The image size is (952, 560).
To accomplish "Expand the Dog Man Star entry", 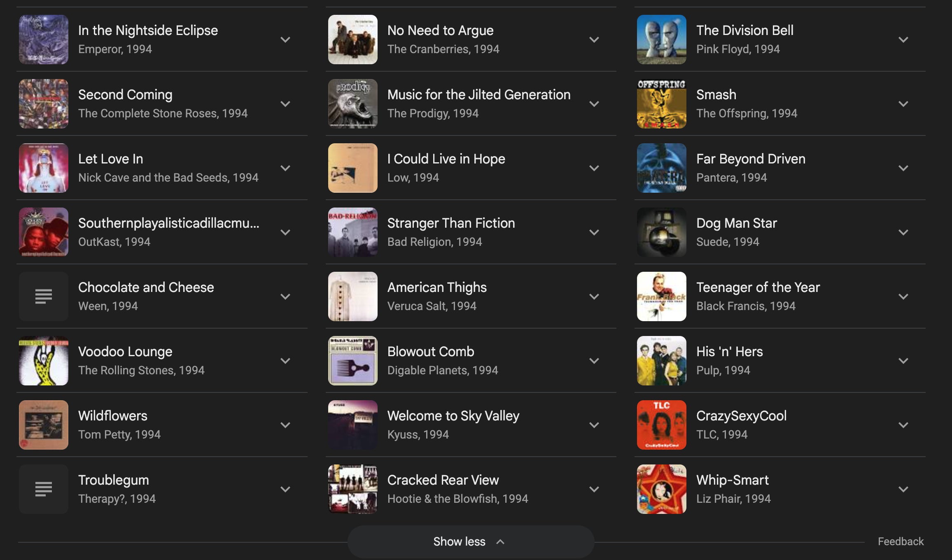I will [903, 232].
